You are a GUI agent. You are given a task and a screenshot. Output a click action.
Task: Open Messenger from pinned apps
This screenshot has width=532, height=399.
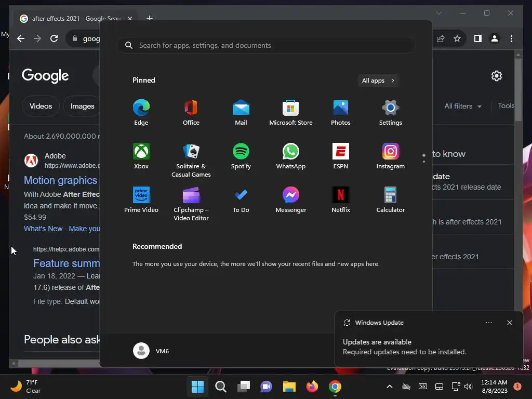pyautogui.click(x=291, y=200)
